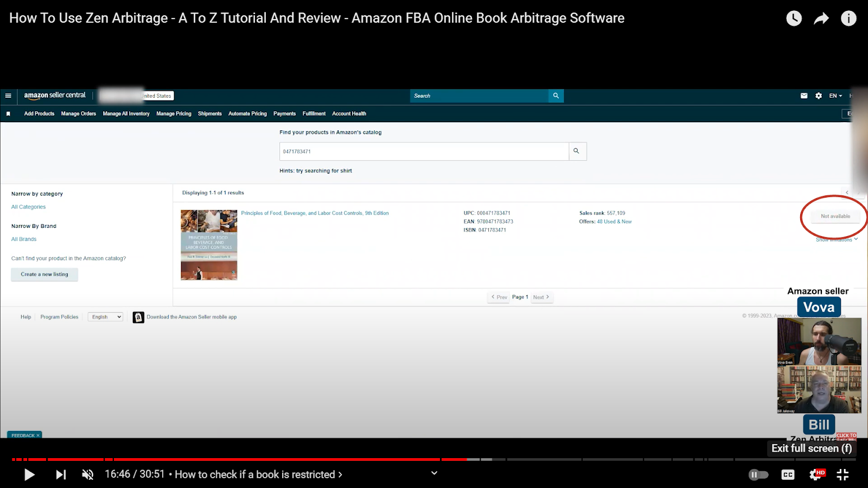Skip to the next video
Screen dimensions: 868x488
pyautogui.click(x=61, y=474)
